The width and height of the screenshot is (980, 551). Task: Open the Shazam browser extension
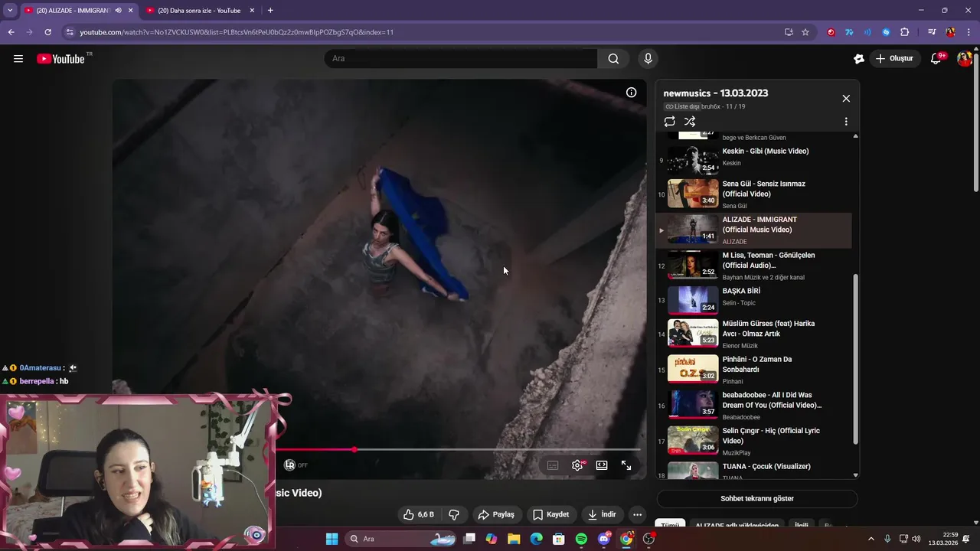coord(886,32)
